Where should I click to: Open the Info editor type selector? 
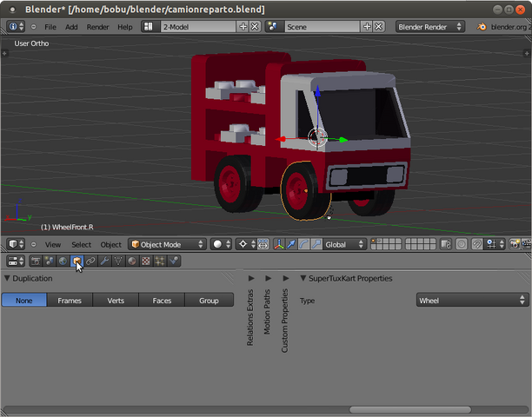(16, 26)
